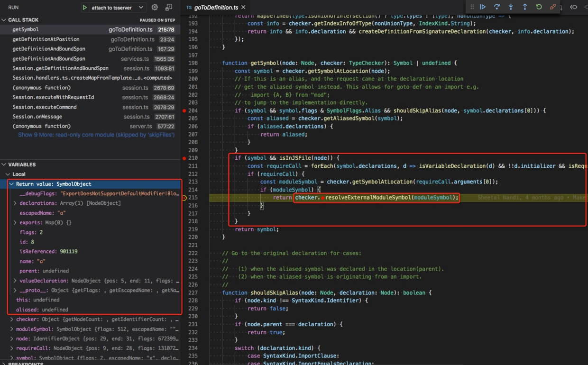Toggle the breakpoint on line 204
The height and width of the screenshot is (365, 588).
pyautogui.click(x=184, y=110)
